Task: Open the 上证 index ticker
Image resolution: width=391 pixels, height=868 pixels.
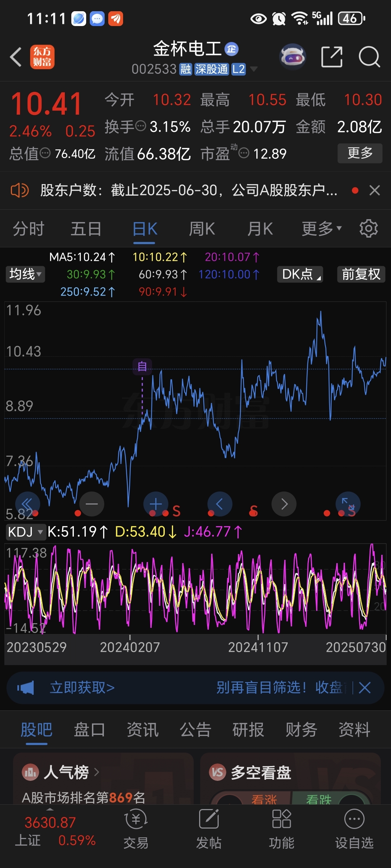Action: [x=55, y=832]
